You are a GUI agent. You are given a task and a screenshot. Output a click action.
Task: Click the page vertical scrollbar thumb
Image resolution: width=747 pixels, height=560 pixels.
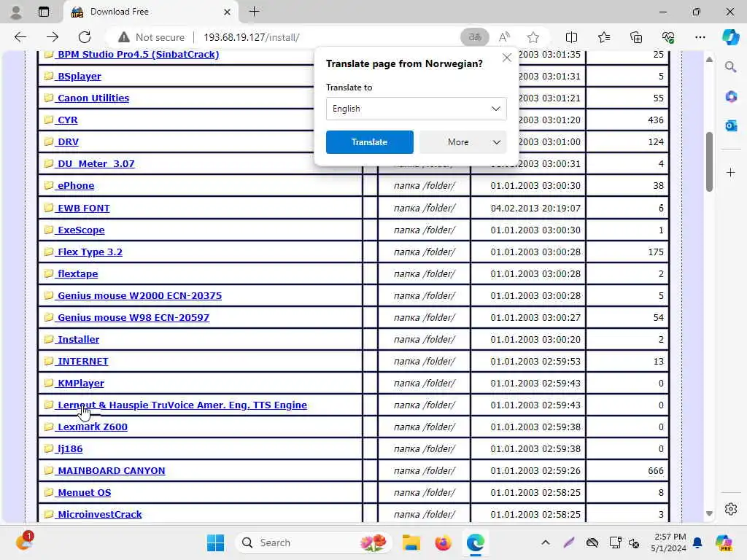point(709,162)
